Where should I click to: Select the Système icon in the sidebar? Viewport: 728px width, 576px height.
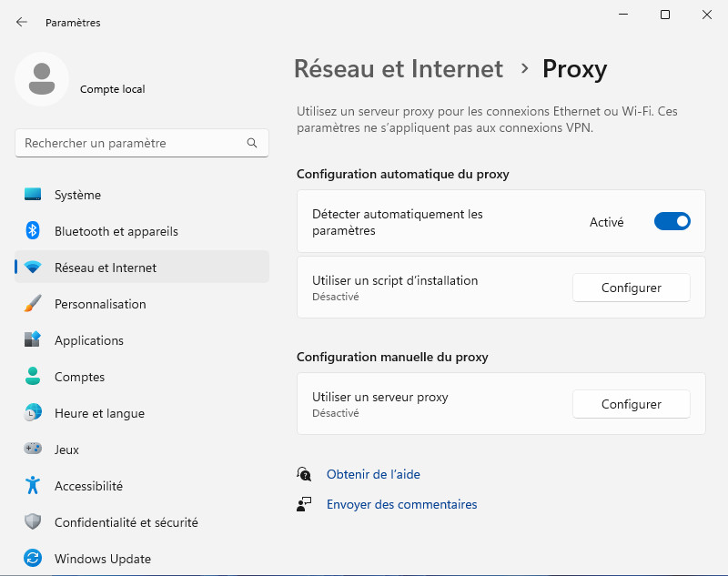tap(30, 195)
